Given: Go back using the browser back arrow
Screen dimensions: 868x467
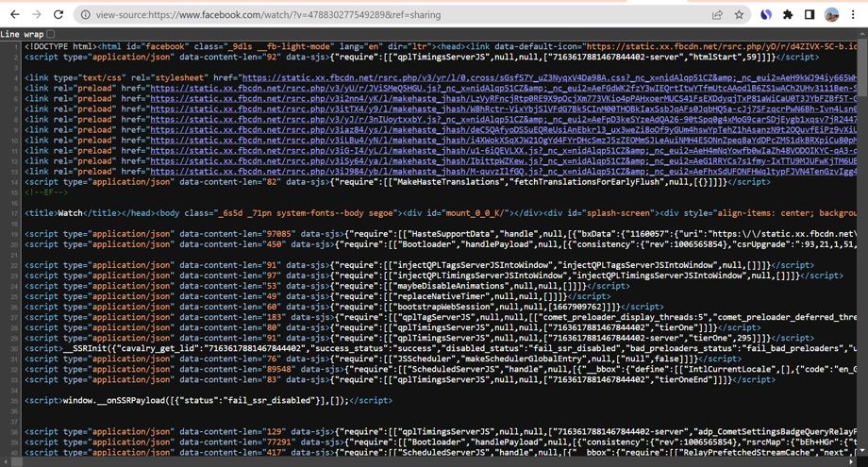Looking at the screenshot, I should coord(15,15).
